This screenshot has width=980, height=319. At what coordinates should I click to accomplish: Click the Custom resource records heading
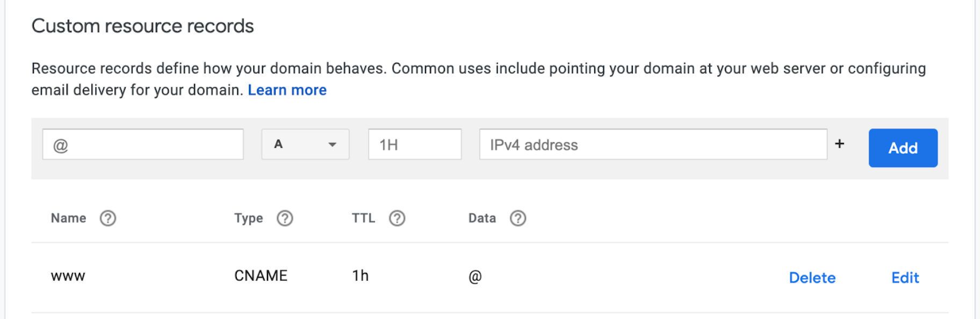pyautogui.click(x=143, y=25)
